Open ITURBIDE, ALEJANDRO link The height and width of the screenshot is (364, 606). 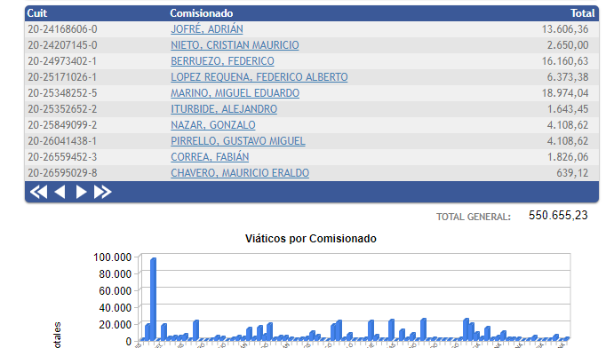pyautogui.click(x=223, y=109)
